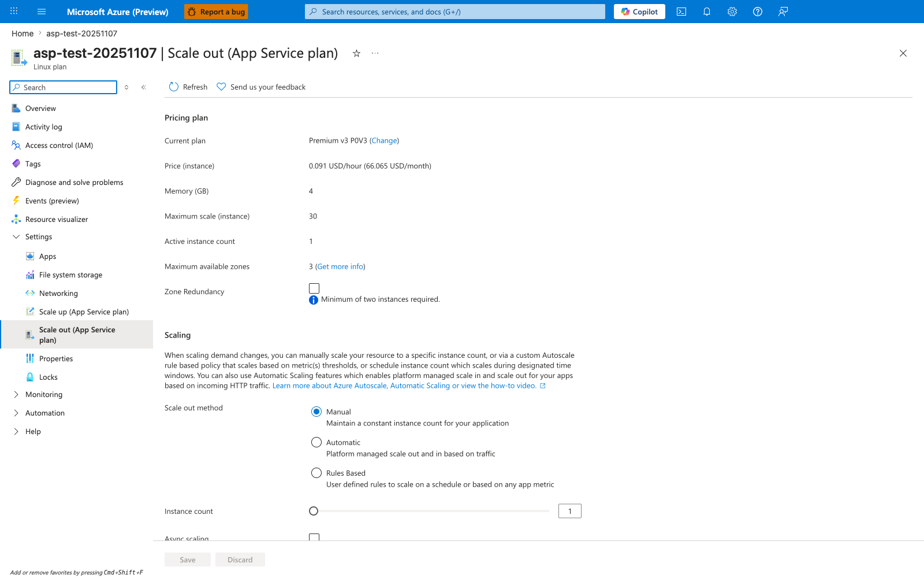Click the Instance count number box

tap(570, 511)
